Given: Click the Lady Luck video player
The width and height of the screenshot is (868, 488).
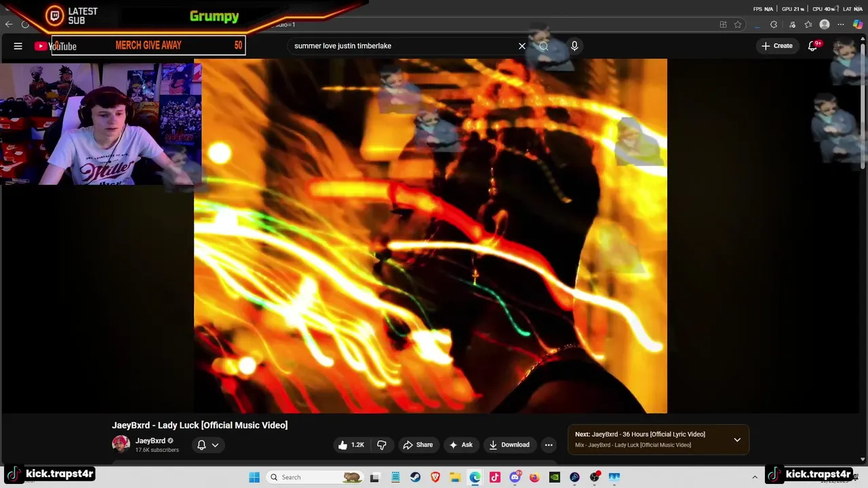Looking at the screenshot, I should [x=431, y=236].
